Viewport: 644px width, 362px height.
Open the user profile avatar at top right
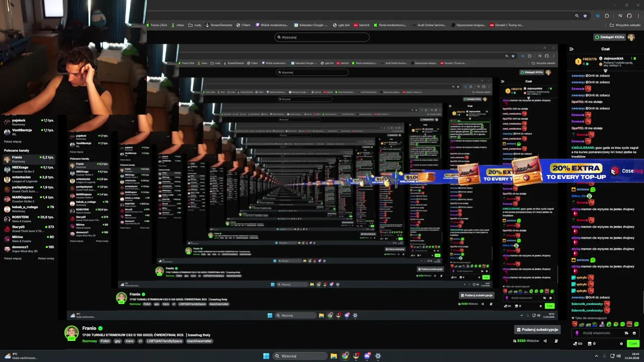(x=631, y=37)
